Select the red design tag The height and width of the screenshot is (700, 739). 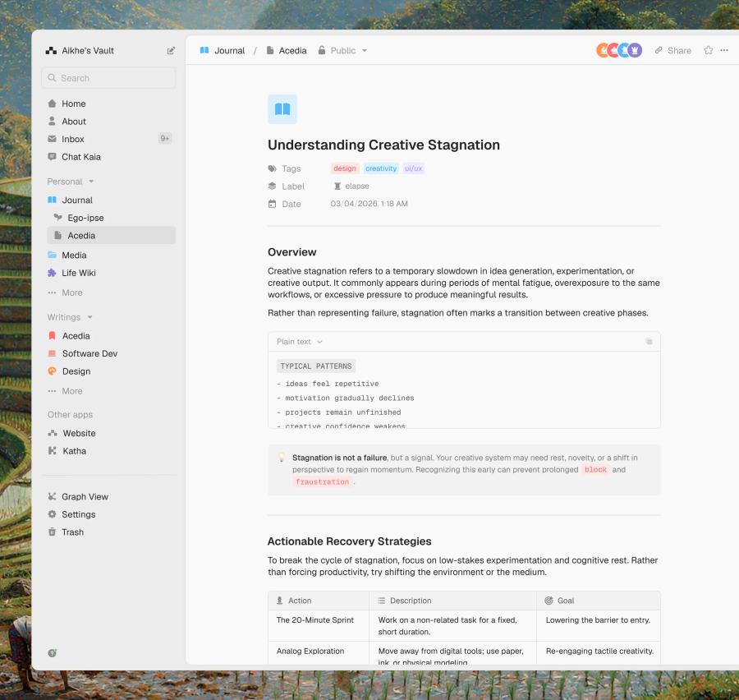(x=345, y=168)
